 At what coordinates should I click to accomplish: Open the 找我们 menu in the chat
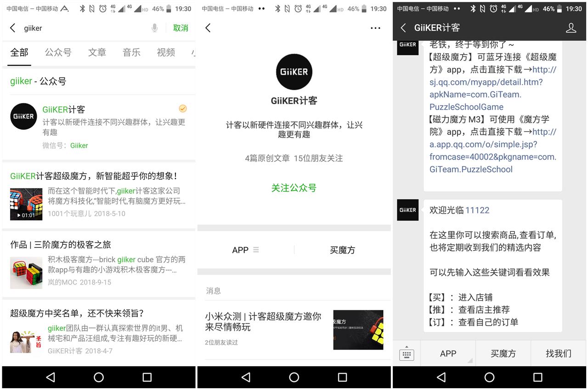coord(559,353)
